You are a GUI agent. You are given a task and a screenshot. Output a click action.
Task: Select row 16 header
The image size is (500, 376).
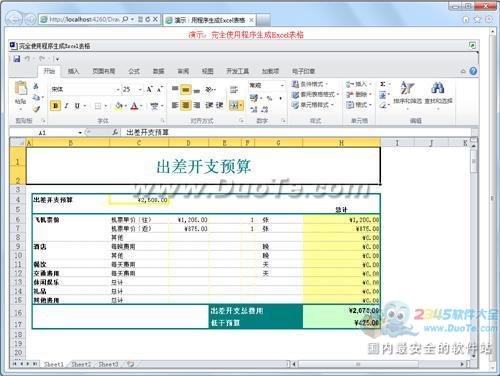tap(18, 313)
